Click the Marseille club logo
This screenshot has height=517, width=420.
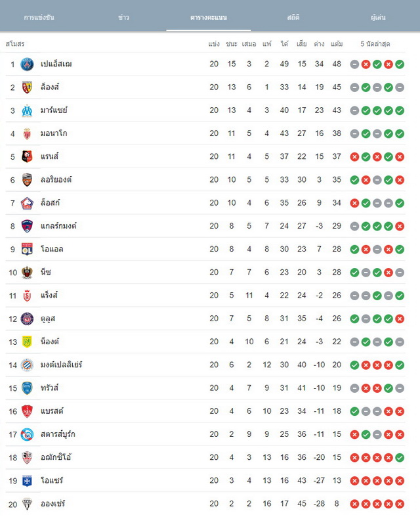[27, 110]
